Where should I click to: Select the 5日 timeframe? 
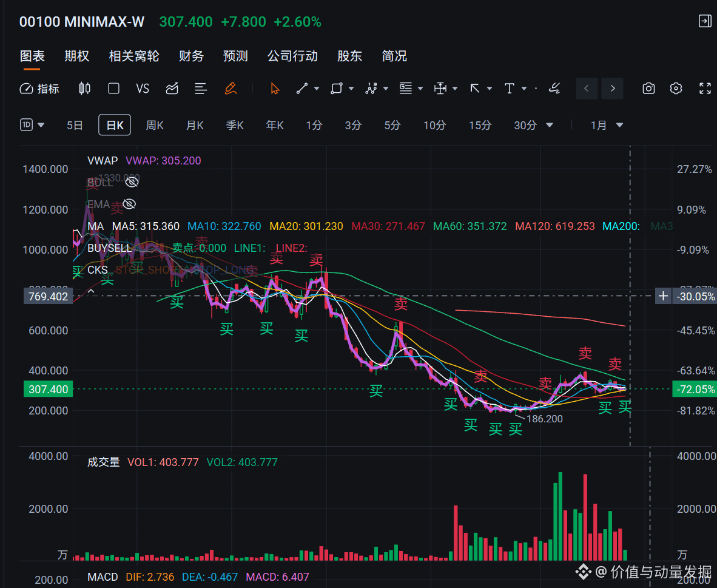click(75, 125)
